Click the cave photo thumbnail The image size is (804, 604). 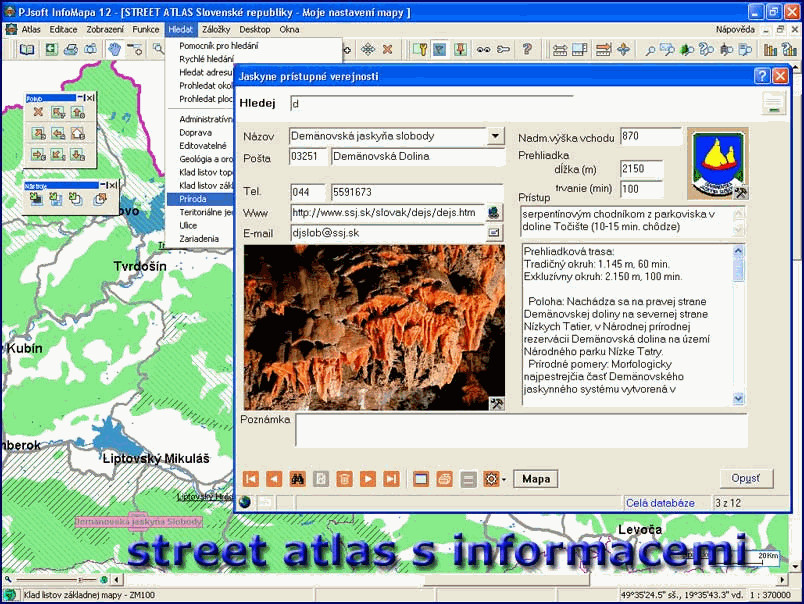tap(374, 327)
